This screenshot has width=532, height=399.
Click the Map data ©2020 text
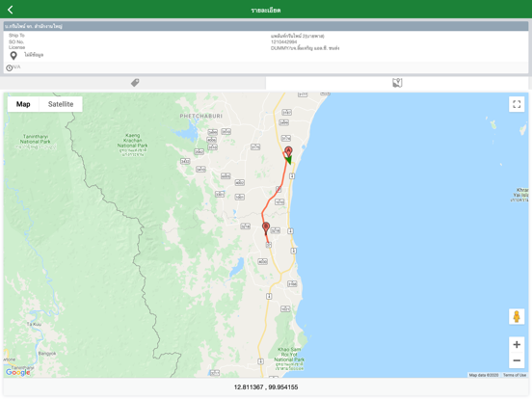pos(484,375)
